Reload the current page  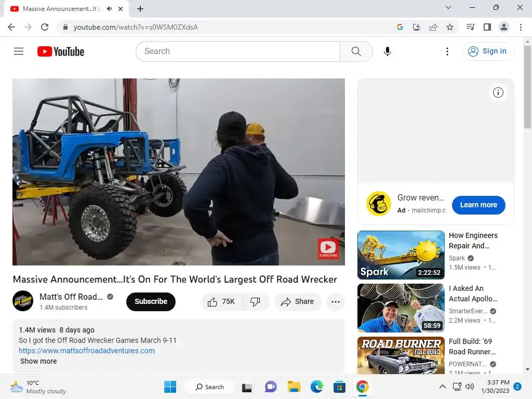coord(45,27)
